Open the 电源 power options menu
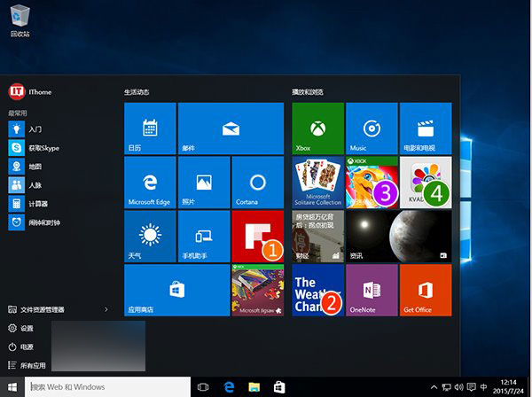The image size is (532, 397). 26,346
